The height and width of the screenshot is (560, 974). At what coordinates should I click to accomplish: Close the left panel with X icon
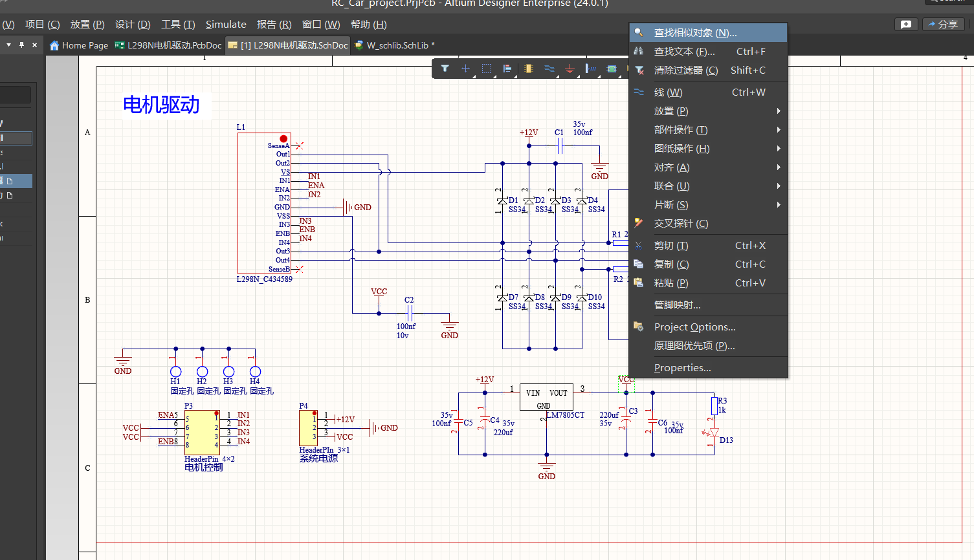coord(35,45)
